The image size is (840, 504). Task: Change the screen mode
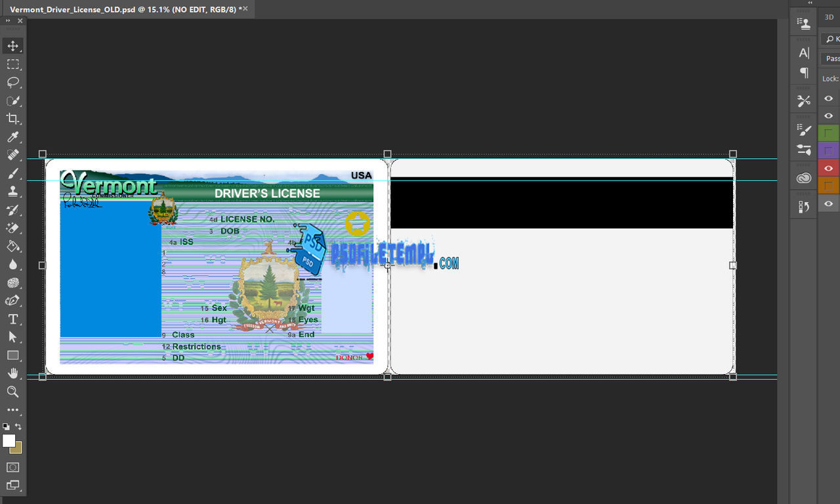[x=12, y=486]
